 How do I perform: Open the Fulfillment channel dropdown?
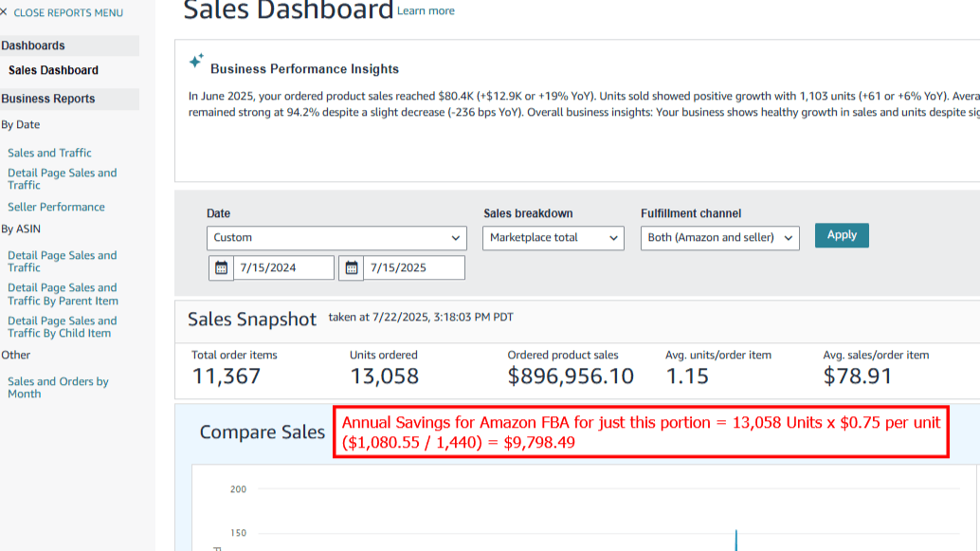point(719,238)
